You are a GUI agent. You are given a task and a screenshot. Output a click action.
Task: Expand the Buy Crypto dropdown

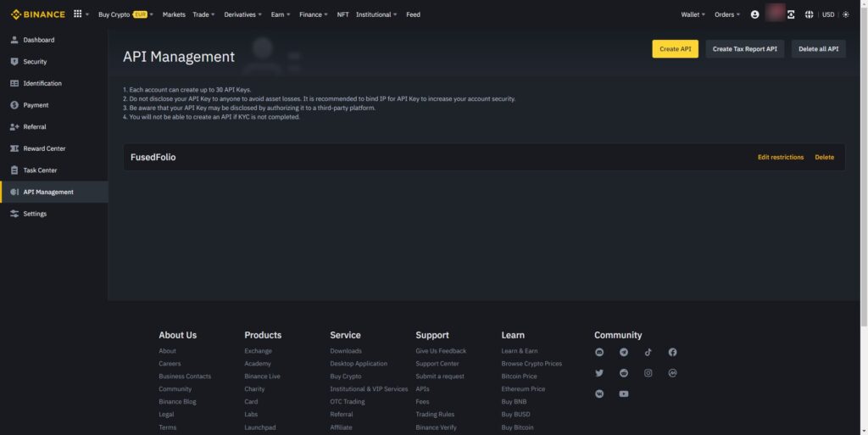(x=125, y=14)
